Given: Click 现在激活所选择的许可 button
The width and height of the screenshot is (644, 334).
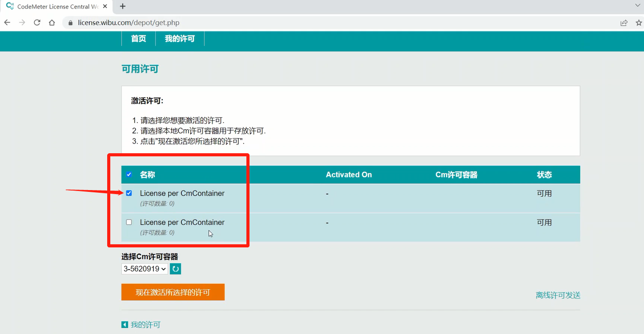Looking at the screenshot, I should point(173,292).
